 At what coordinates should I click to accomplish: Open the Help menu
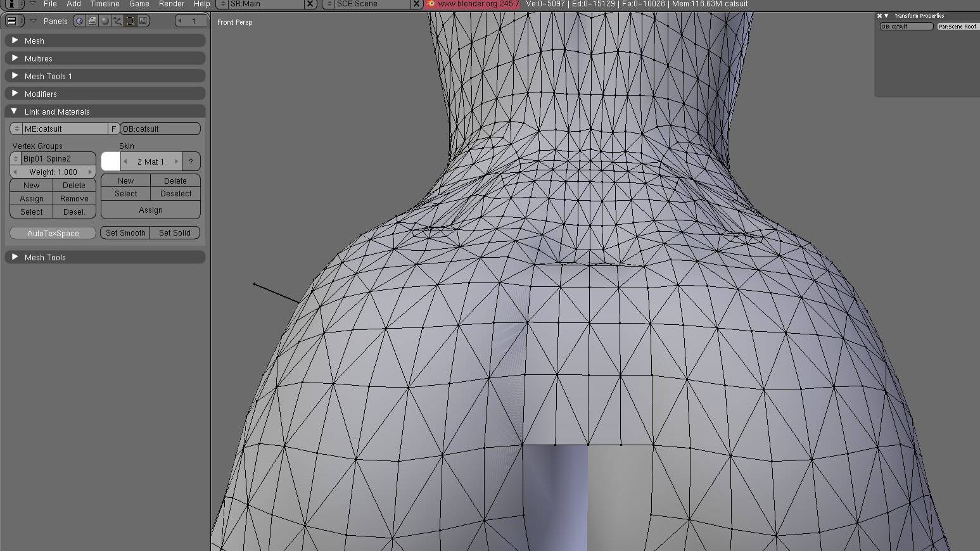pyautogui.click(x=201, y=4)
